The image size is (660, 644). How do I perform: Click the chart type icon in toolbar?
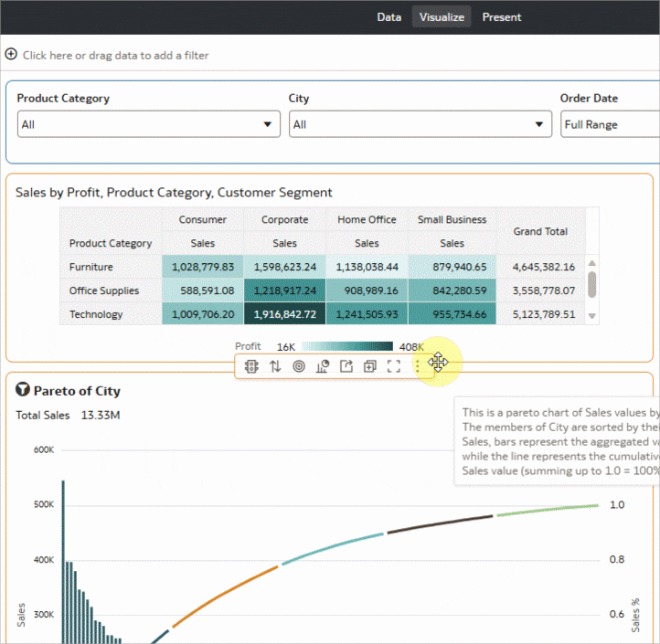click(x=323, y=366)
